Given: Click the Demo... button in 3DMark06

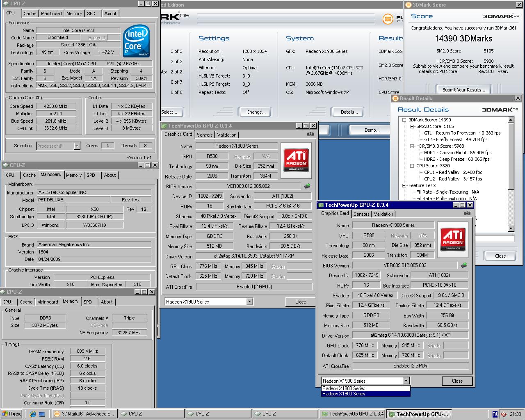Looking at the screenshot, I should pos(372,130).
